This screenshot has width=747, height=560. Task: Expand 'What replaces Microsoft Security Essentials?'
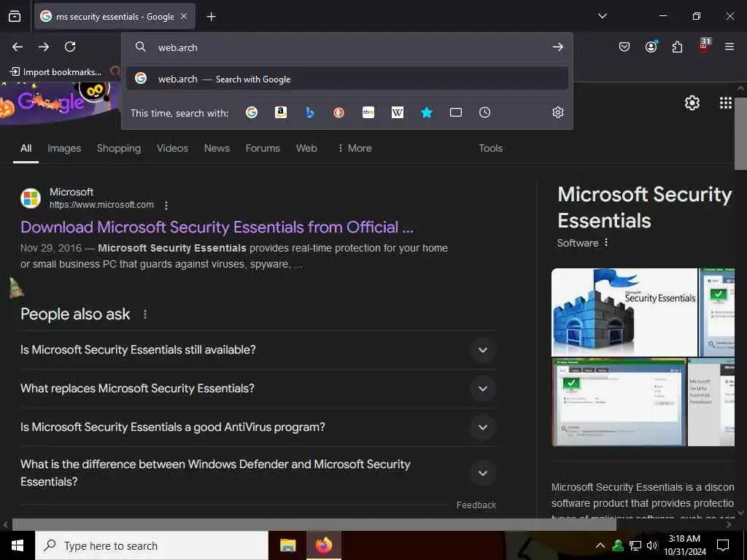258,388
